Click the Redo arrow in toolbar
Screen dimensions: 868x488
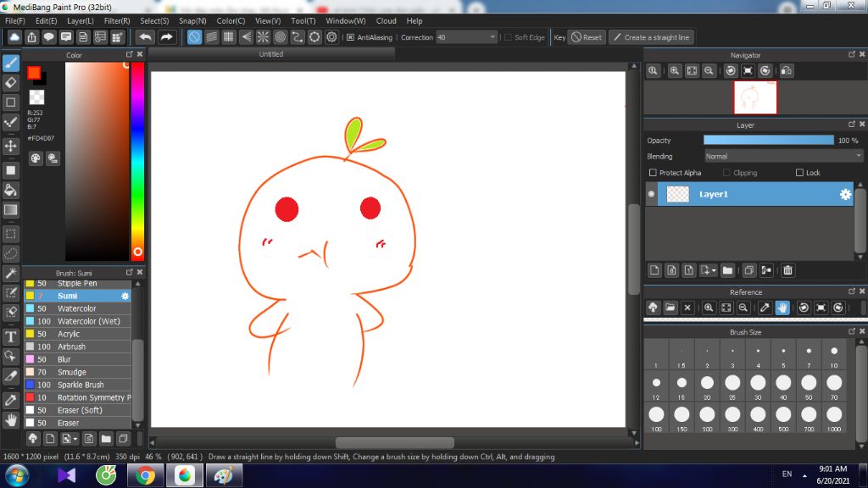[x=166, y=37]
